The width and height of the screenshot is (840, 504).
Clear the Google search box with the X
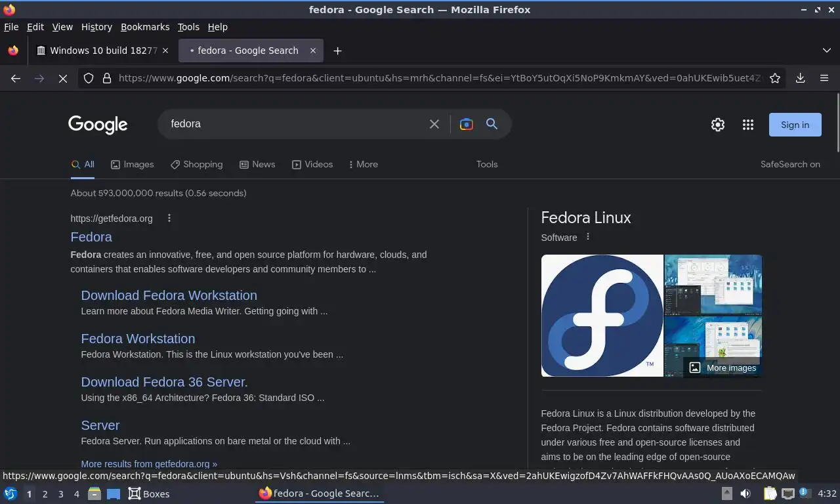coord(434,124)
